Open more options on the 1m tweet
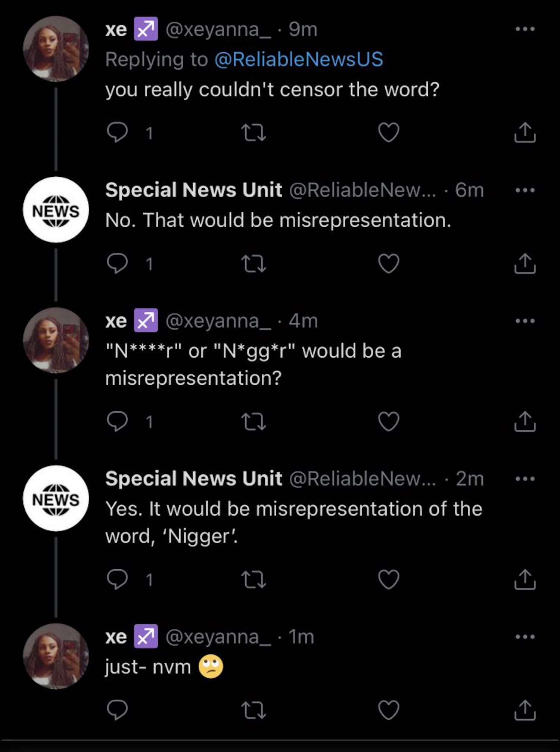Viewport: 560px width, 752px height. (525, 636)
